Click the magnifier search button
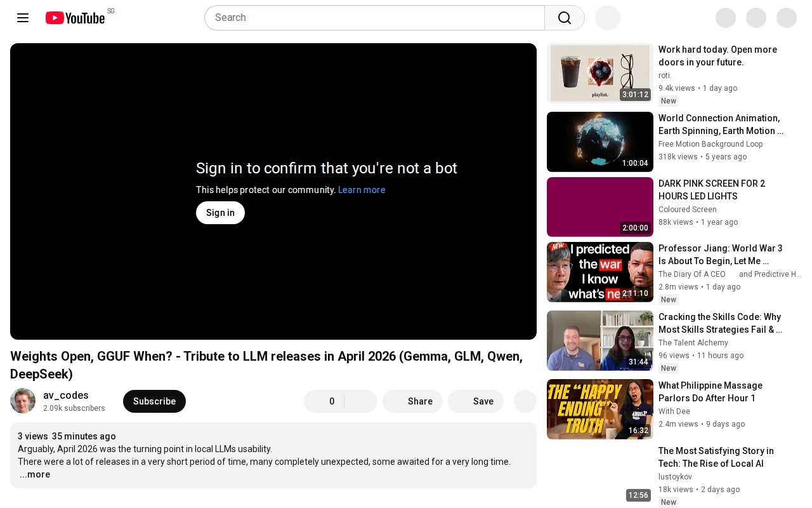The width and height of the screenshot is (812, 508). 565,18
